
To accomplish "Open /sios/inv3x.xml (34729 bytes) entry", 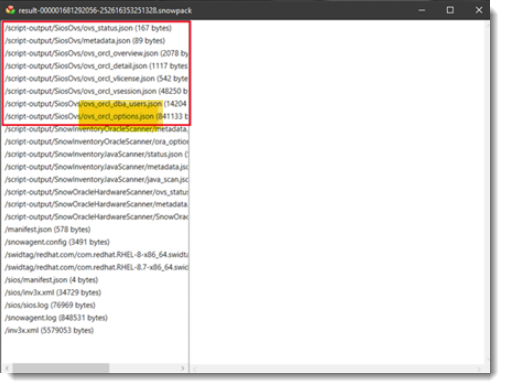I will (53, 292).
